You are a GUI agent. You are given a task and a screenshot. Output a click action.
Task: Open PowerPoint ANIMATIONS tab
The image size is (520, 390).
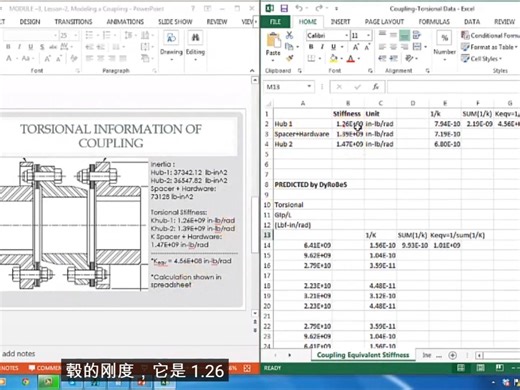(x=125, y=22)
